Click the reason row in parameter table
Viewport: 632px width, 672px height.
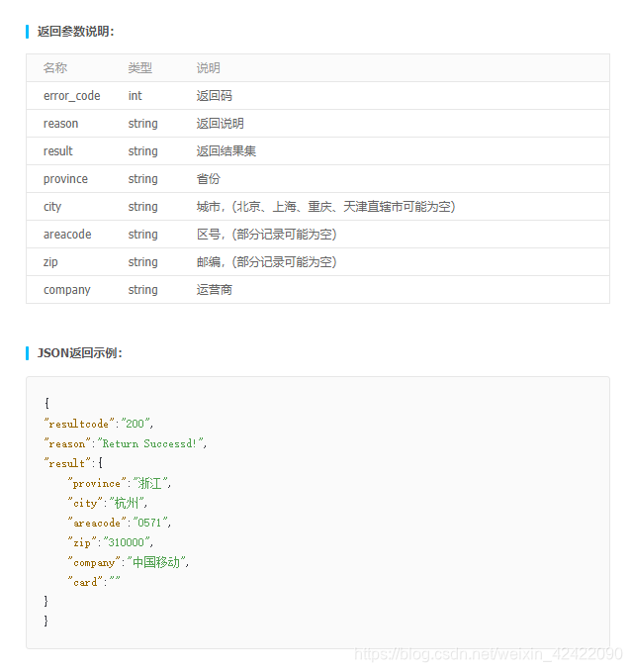click(x=317, y=124)
